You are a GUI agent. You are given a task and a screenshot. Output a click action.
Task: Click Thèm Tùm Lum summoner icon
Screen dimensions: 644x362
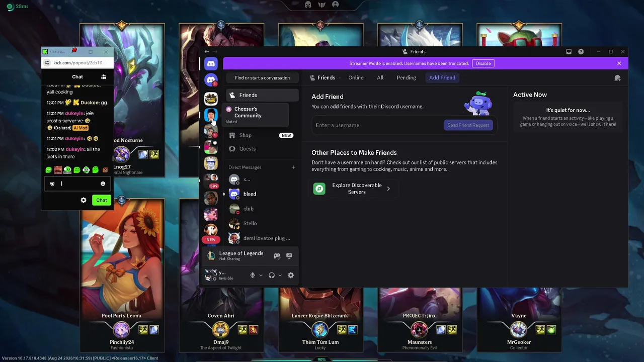(320, 330)
